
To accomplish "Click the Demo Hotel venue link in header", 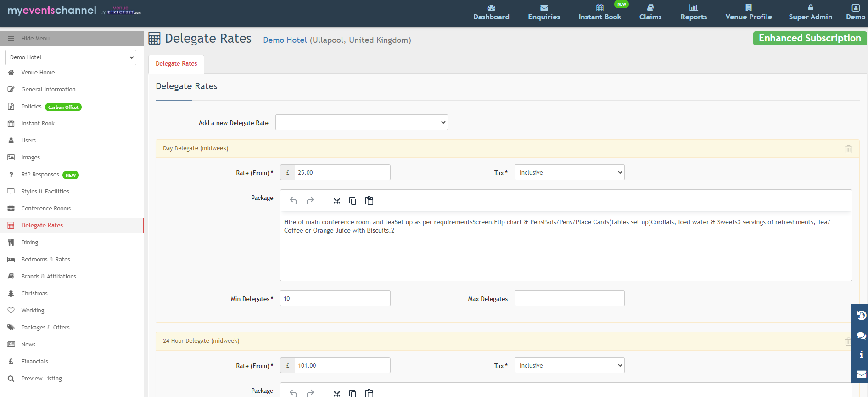I will pos(285,40).
